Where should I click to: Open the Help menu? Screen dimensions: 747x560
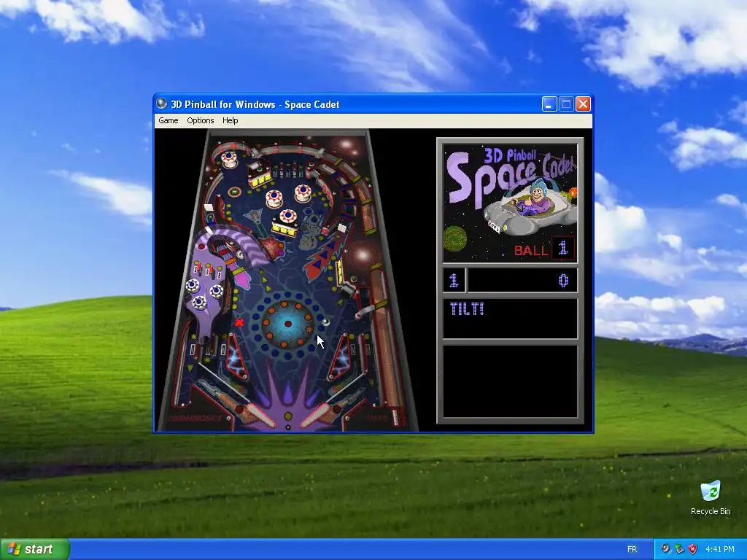pos(230,120)
